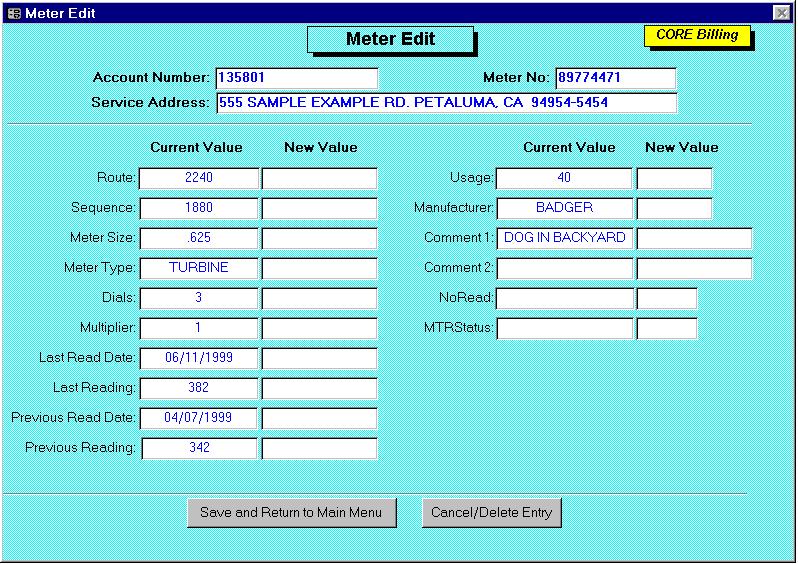Viewport: 798px width, 564px height.
Task: Click the MTRStatus current value field
Action: 564,329
